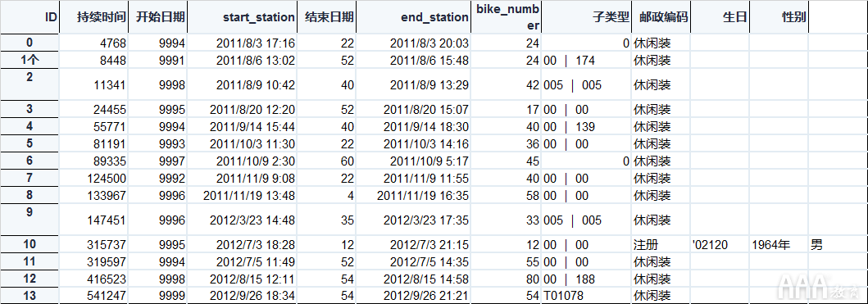
Task: Click duration cell 124500
Action: click(93, 179)
